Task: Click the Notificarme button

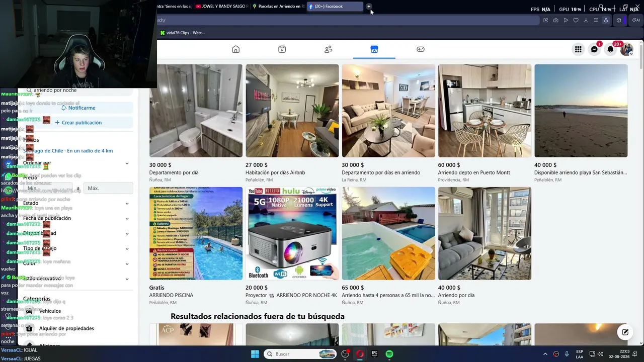Action: pos(78,108)
